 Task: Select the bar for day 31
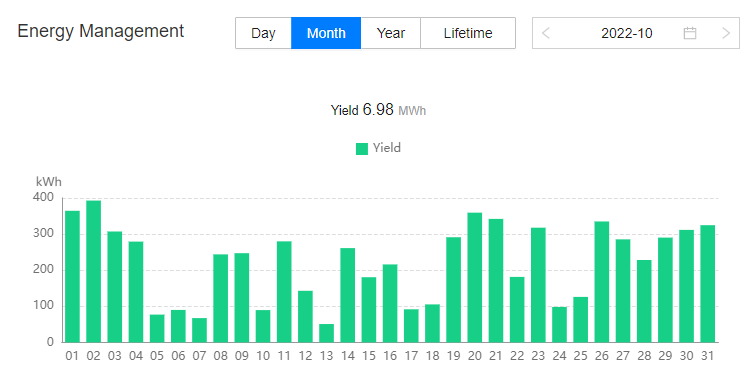point(707,284)
